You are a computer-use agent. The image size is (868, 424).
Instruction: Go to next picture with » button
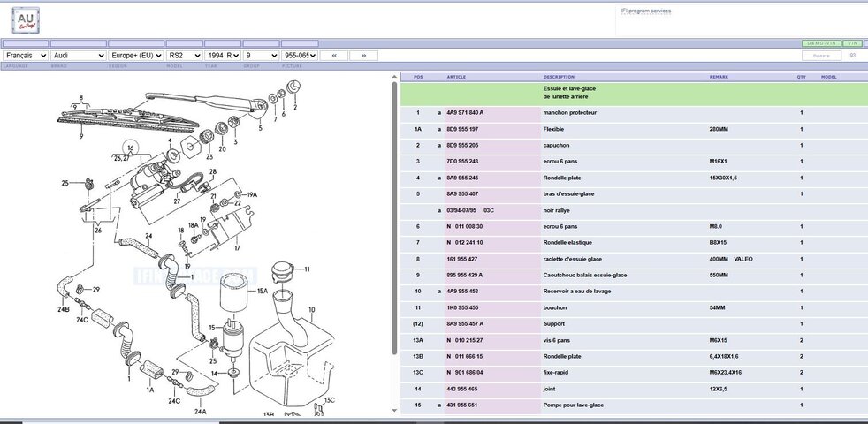[x=363, y=56]
